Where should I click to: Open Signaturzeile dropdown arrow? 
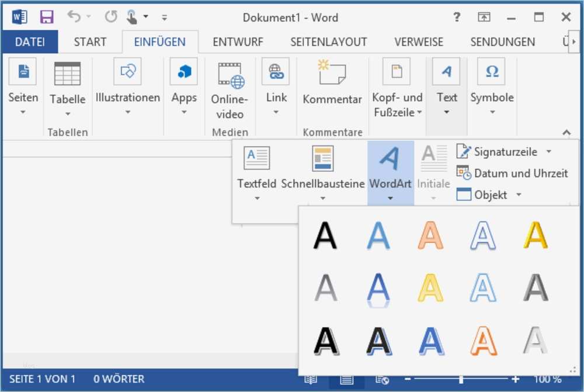(549, 152)
